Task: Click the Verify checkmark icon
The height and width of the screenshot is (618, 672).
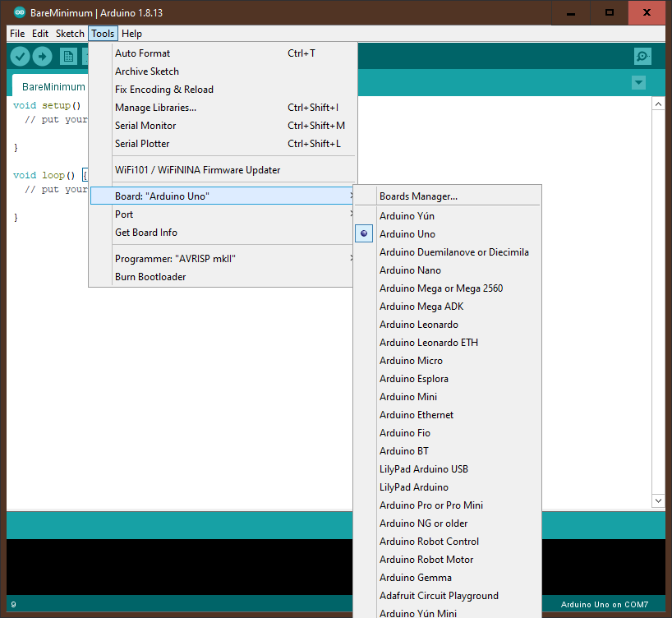Action: (20, 57)
